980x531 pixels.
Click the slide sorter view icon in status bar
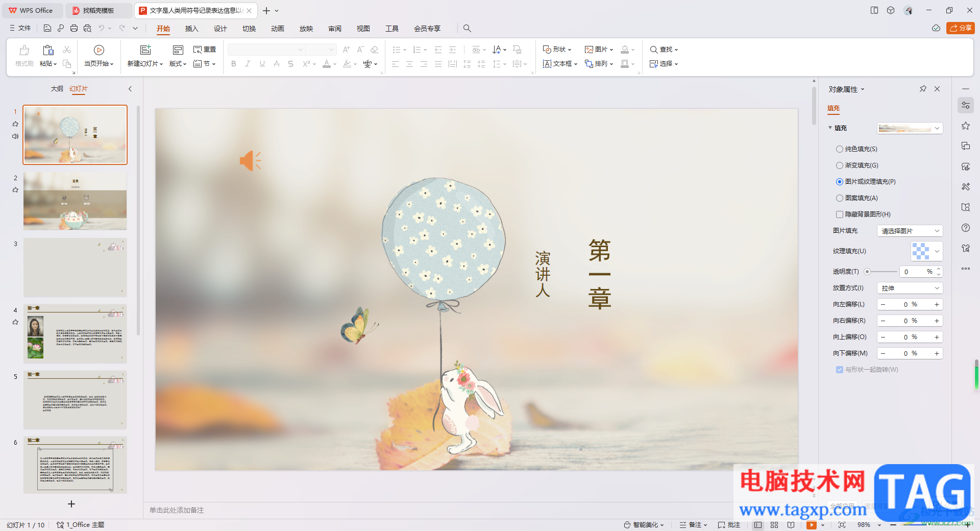tap(774, 525)
